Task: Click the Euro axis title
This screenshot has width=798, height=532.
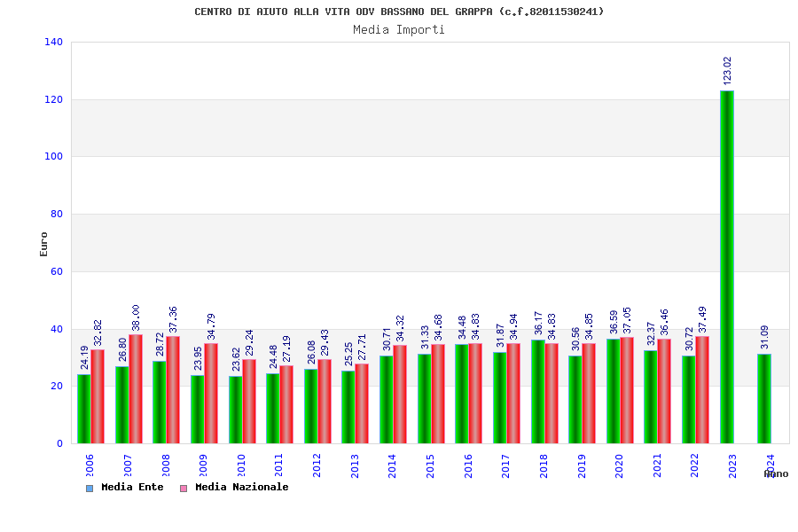Action: pos(43,245)
